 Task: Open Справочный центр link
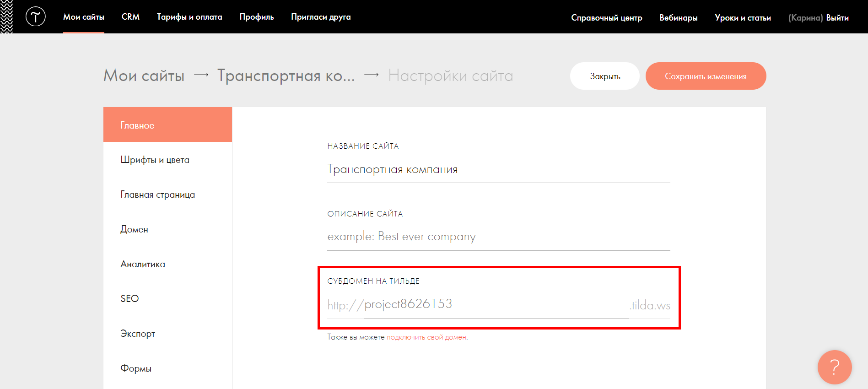coord(606,18)
